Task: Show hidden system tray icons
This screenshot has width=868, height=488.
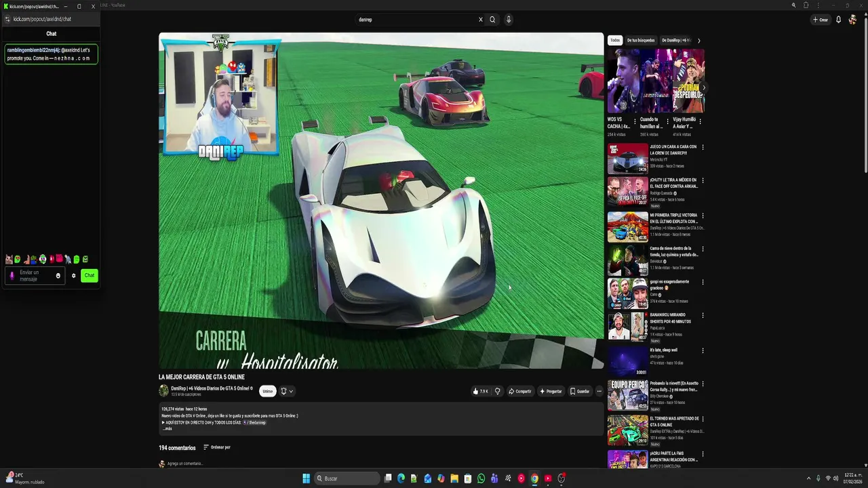Action: point(808,479)
